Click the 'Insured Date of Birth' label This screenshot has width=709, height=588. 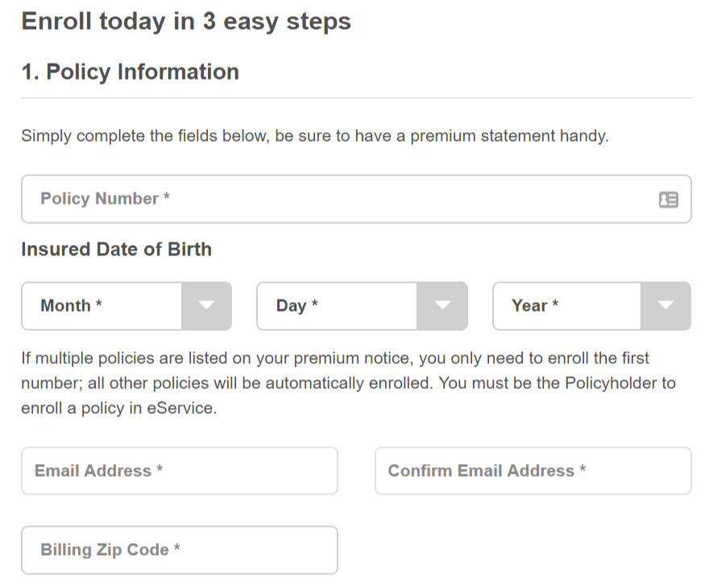click(x=117, y=250)
